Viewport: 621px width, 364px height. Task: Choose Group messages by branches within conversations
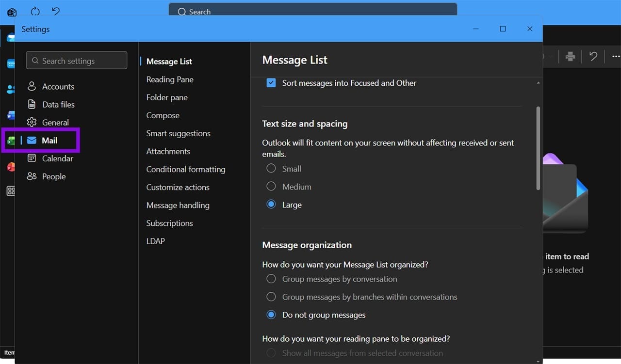coord(271,297)
